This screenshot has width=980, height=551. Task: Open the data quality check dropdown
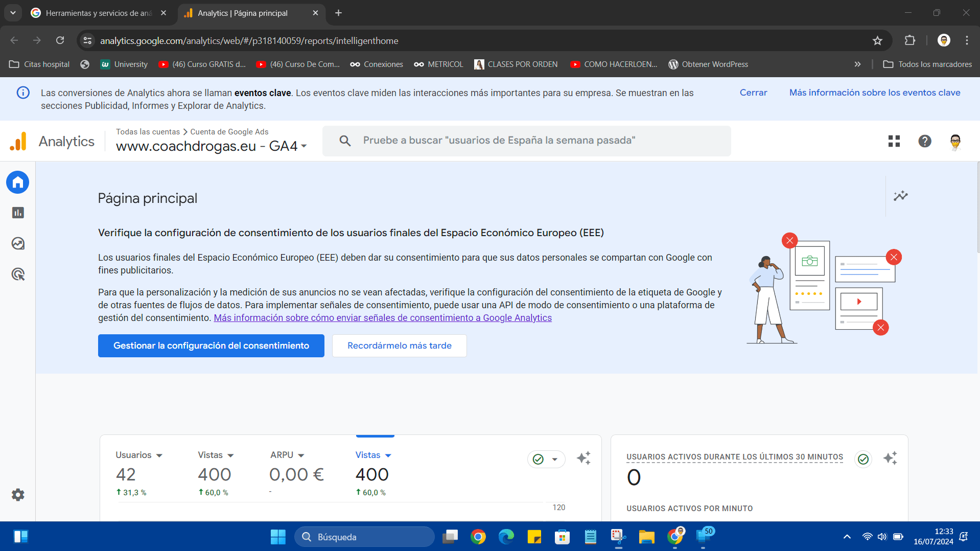coord(546,459)
